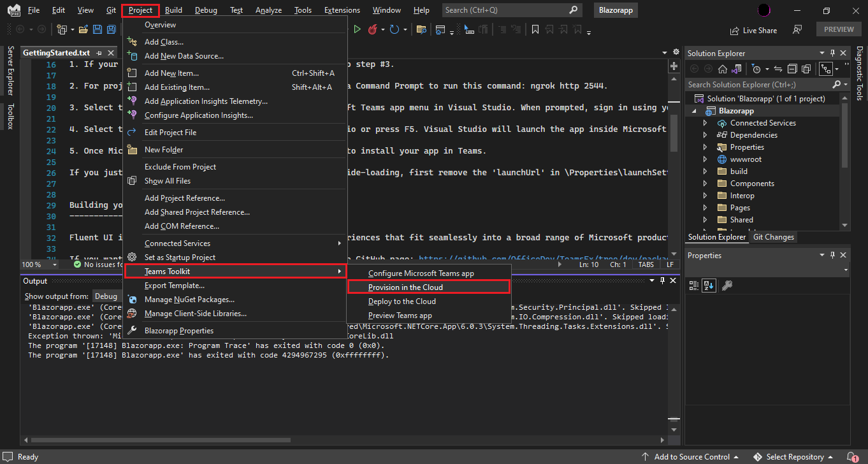Click the Visual Studio logo icon
868x464 pixels.
point(13,10)
